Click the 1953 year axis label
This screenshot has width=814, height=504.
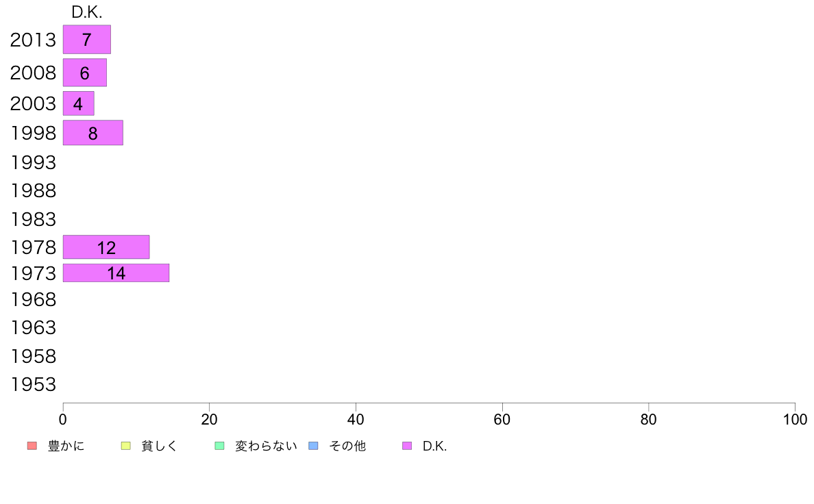click(x=33, y=385)
